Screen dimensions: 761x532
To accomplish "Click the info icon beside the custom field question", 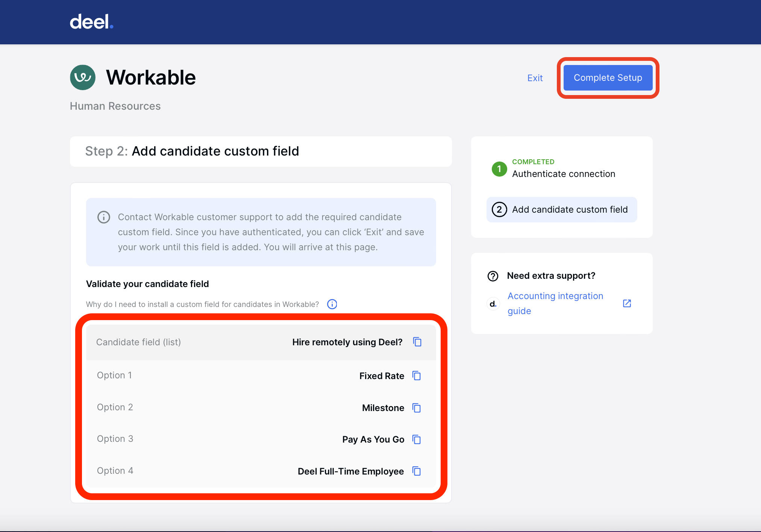I will pos(332,304).
